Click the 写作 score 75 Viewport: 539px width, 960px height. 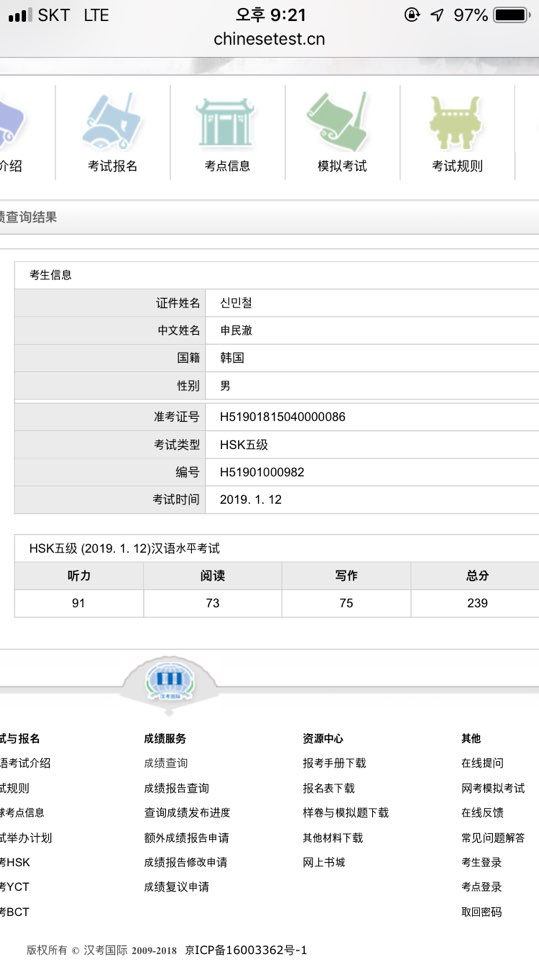(346, 603)
